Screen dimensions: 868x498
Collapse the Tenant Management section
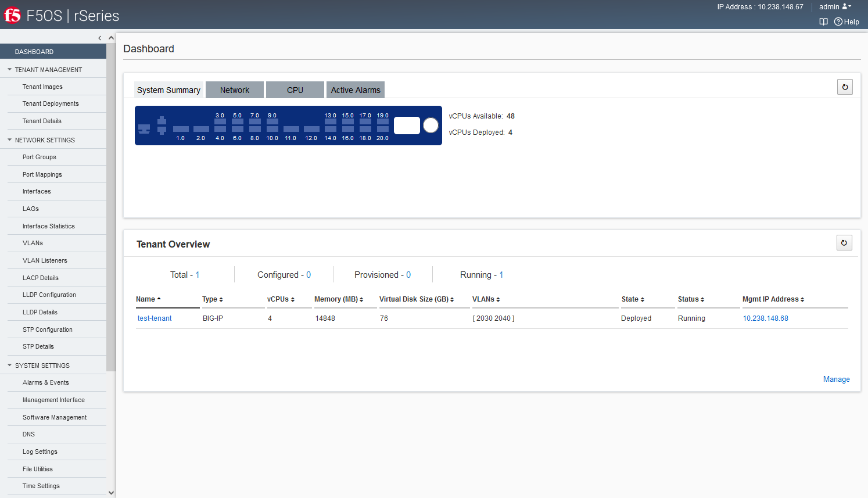point(10,70)
